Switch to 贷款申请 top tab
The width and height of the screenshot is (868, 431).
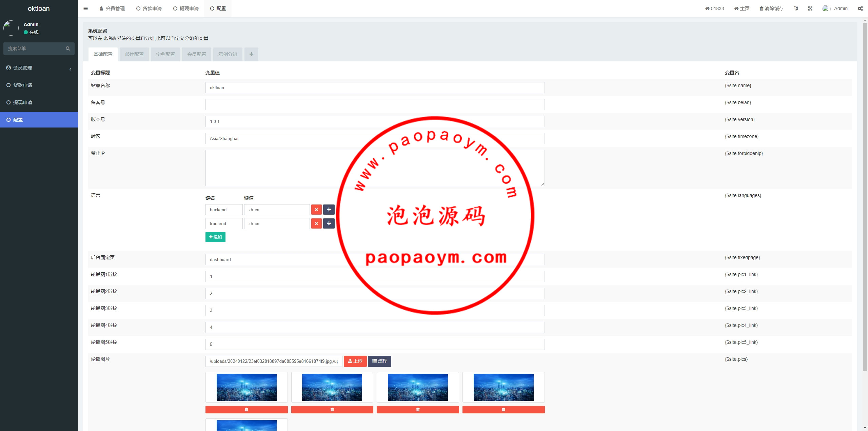pyautogui.click(x=149, y=8)
